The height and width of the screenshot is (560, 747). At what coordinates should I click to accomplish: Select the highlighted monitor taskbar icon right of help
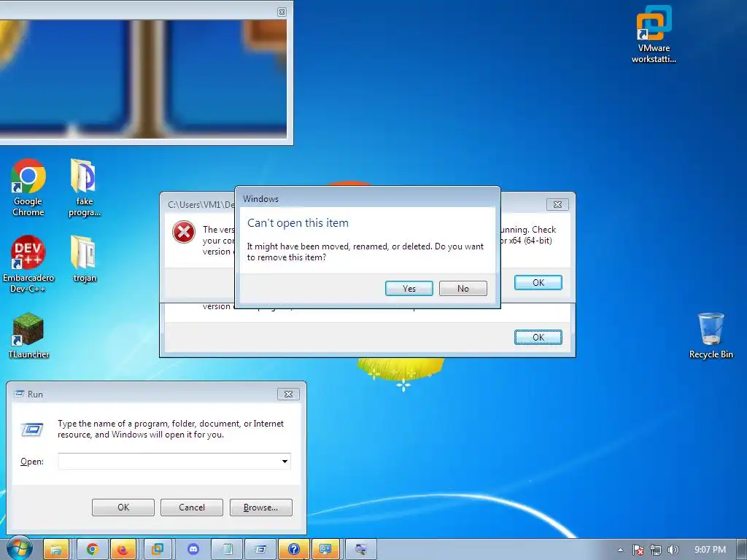[x=326, y=549]
